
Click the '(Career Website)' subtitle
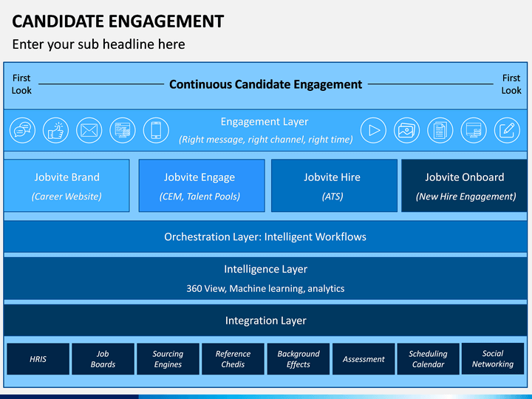coord(66,197)
